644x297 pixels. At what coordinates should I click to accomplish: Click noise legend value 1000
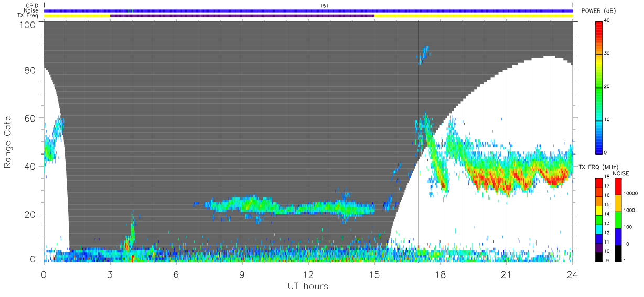pyautogui.click(x=628, y=210)
